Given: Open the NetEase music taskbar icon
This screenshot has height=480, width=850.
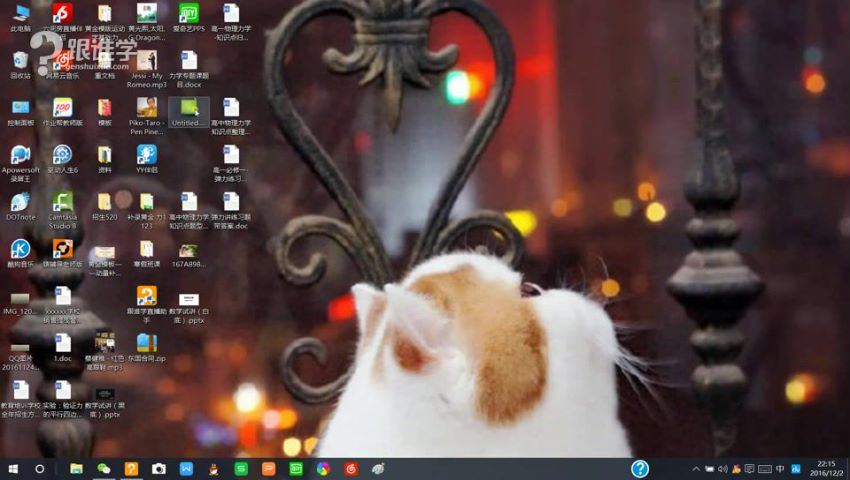Looking at the screenshot, I should 351,469.
